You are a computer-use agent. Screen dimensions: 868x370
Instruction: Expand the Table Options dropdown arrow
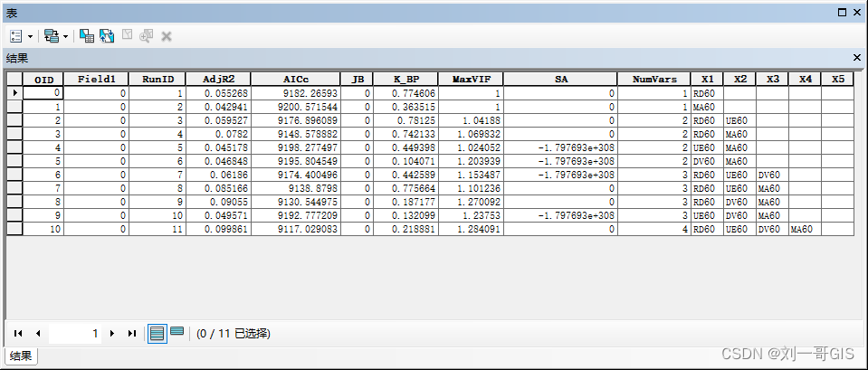[30, 37]
